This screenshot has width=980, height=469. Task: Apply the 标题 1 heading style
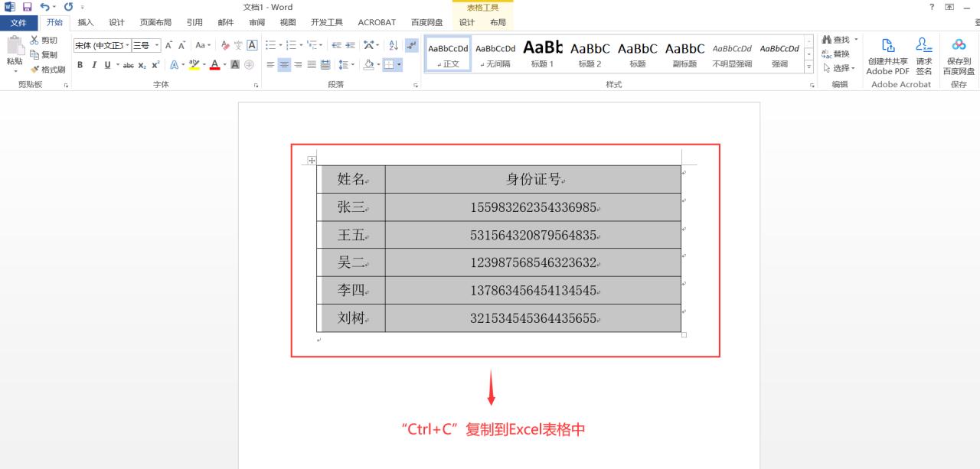tap(543, 54)
